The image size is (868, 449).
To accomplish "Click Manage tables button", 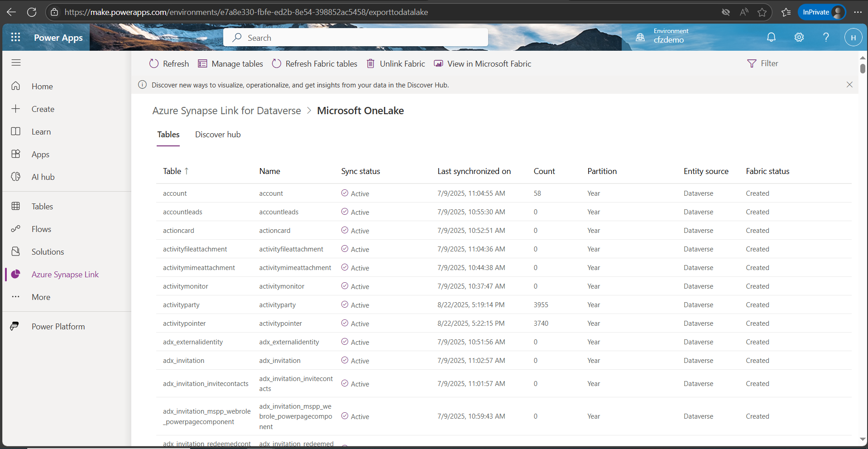I will point(230,64).
